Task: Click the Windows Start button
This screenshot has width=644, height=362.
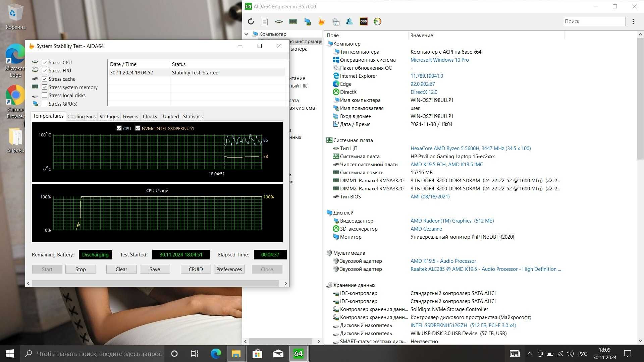Action: pyautogui.click(x=10, y=354)
